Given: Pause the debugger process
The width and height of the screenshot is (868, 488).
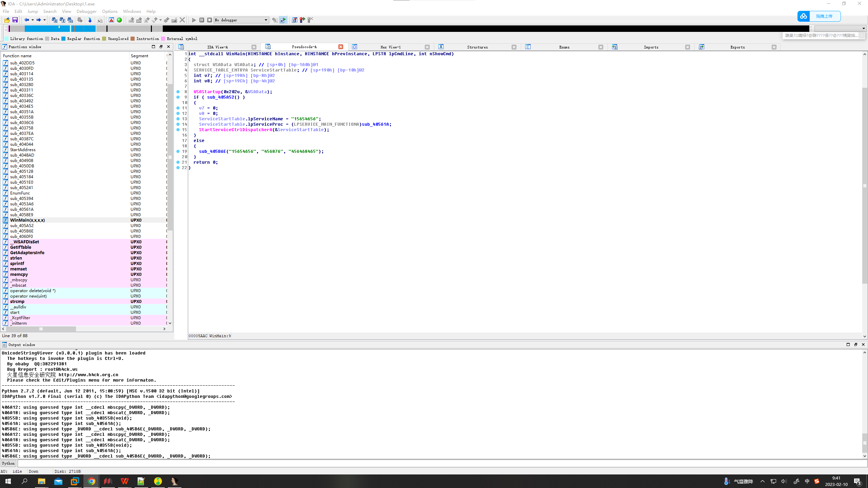Looking at the screenshot, I should (202, 20).
